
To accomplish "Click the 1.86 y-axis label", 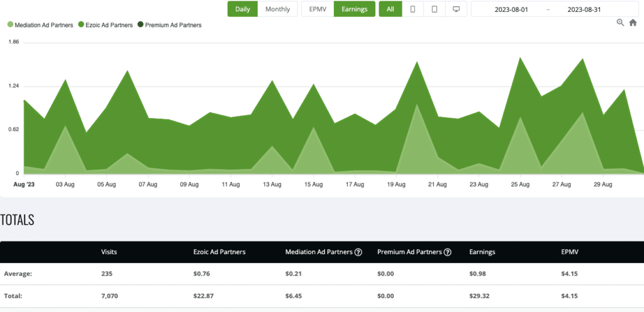I will [13, 42].
